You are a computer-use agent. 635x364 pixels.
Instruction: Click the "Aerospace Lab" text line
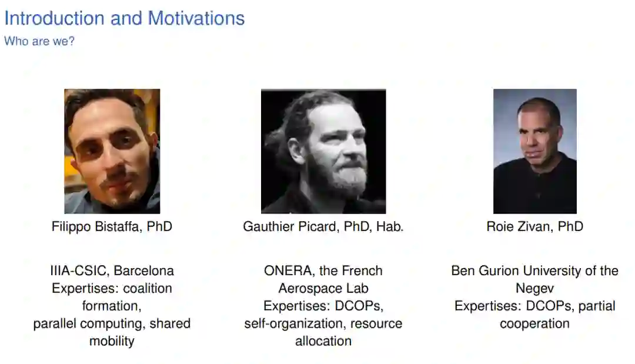click(323, 289)
